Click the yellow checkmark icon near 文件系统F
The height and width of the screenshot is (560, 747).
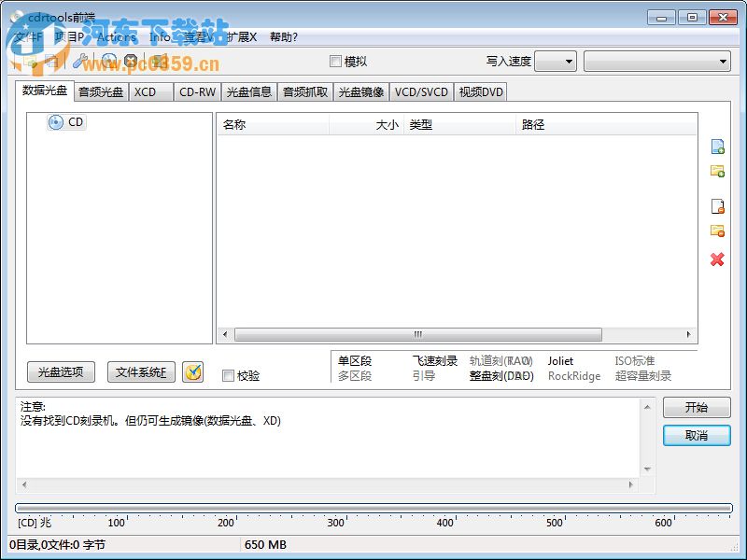pyautogui.click(x=194, y=371)
